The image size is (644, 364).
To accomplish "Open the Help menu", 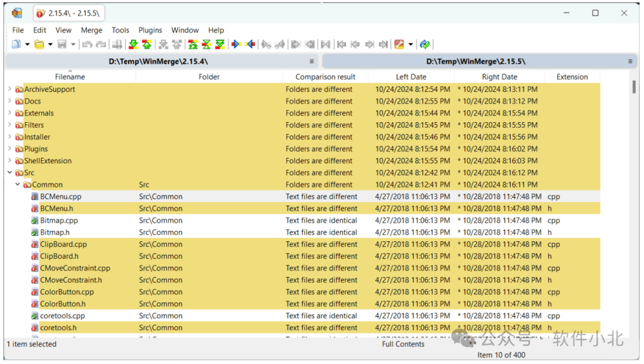I will point(216,30).
